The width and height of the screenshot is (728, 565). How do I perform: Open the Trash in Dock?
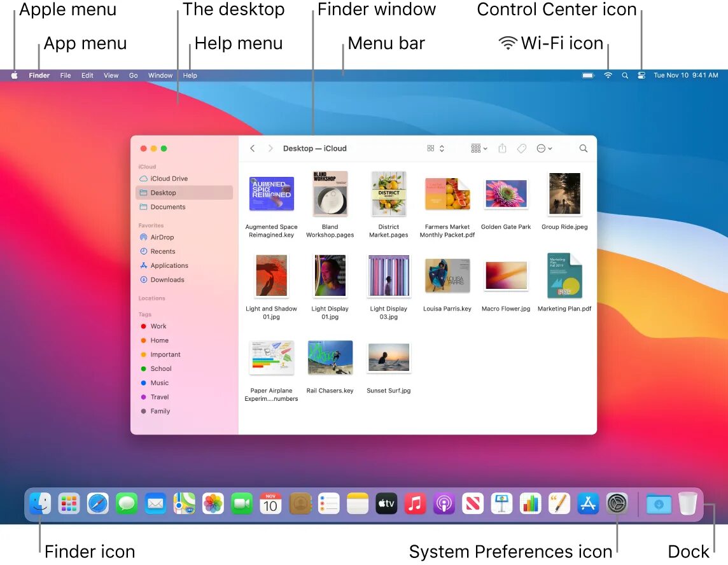click(687, 503)
